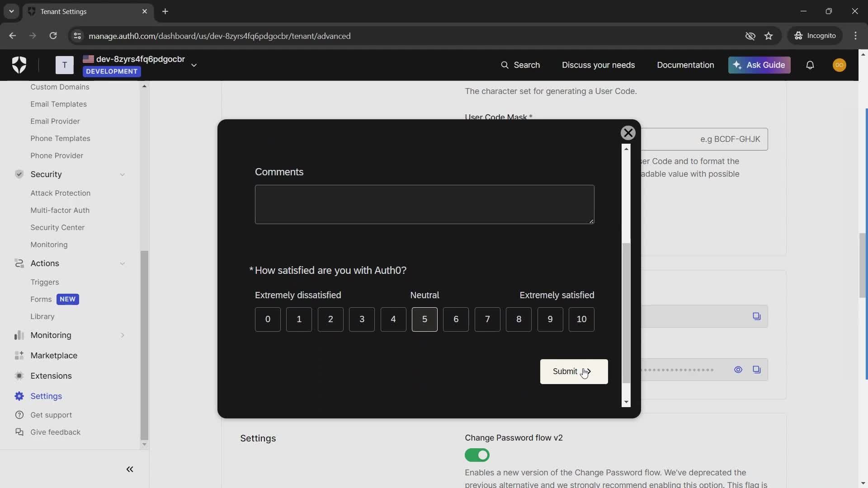Open Forms NEW in sidebar
868x488 pixels.
(x=55, y=299)
